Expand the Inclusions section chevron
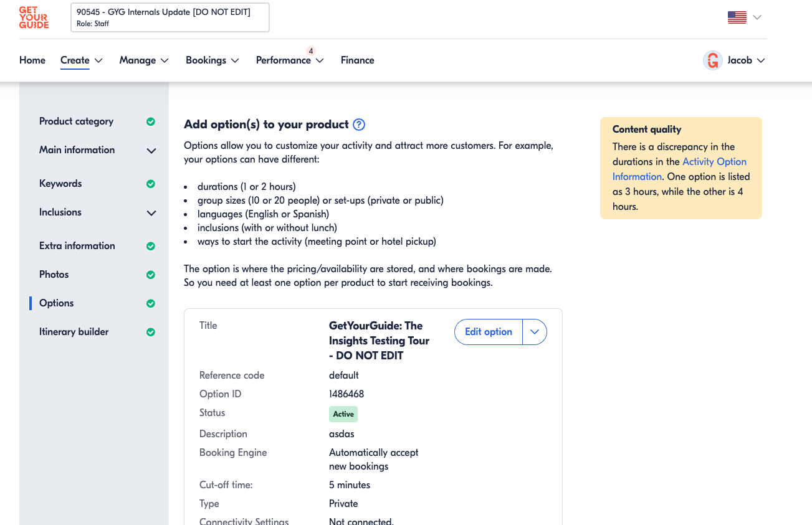The height and width of the screenshot is (525, 812). click(x=151, y=212)
